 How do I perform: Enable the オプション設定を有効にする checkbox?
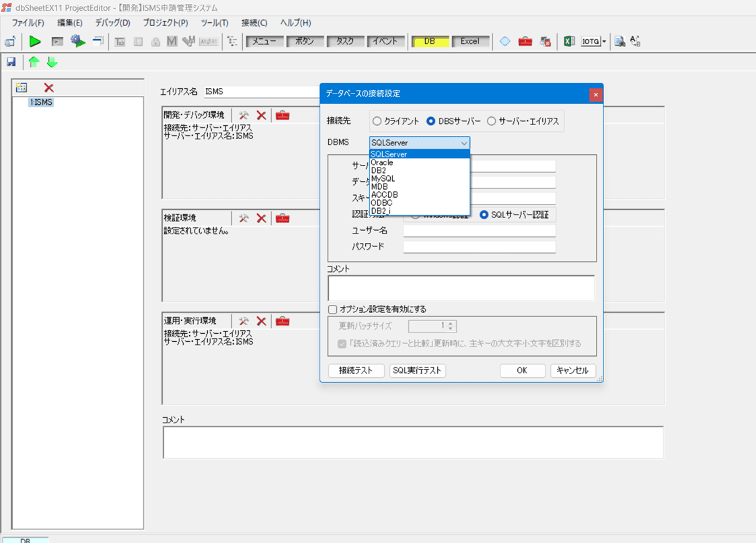333,310
